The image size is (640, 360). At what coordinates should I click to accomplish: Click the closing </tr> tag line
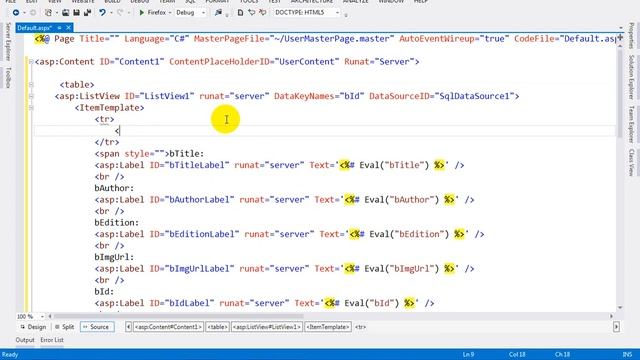(x=107, y=142)
